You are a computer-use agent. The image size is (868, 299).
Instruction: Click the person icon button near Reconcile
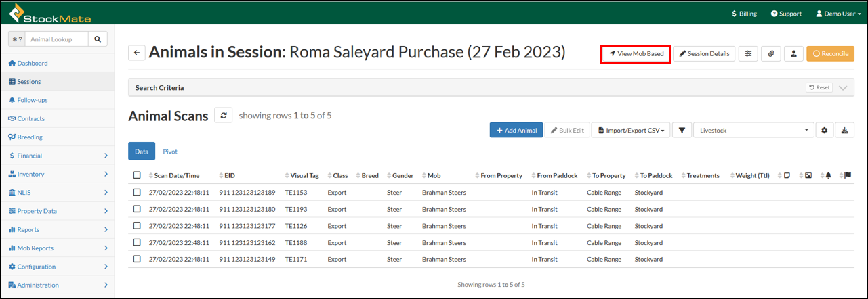point(793,53)
